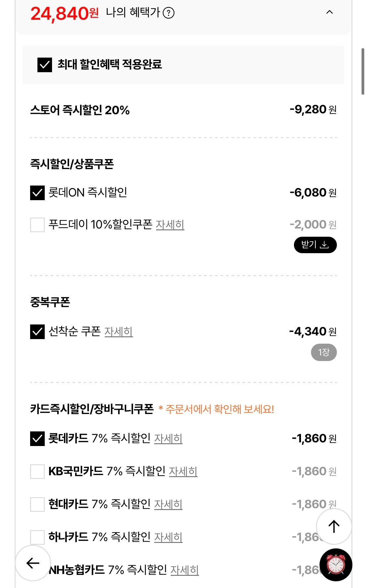Download the coupon with the 받기 button
This screenshot has height=588, width=367.
[x=315, y=245]
